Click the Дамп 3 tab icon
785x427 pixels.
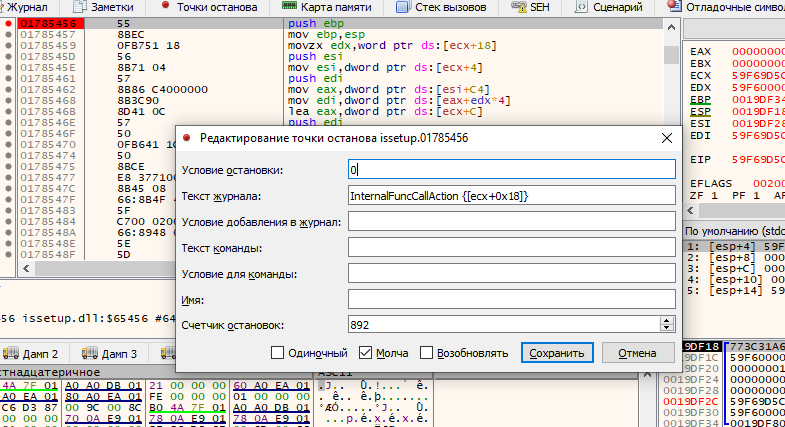point(89,354)
